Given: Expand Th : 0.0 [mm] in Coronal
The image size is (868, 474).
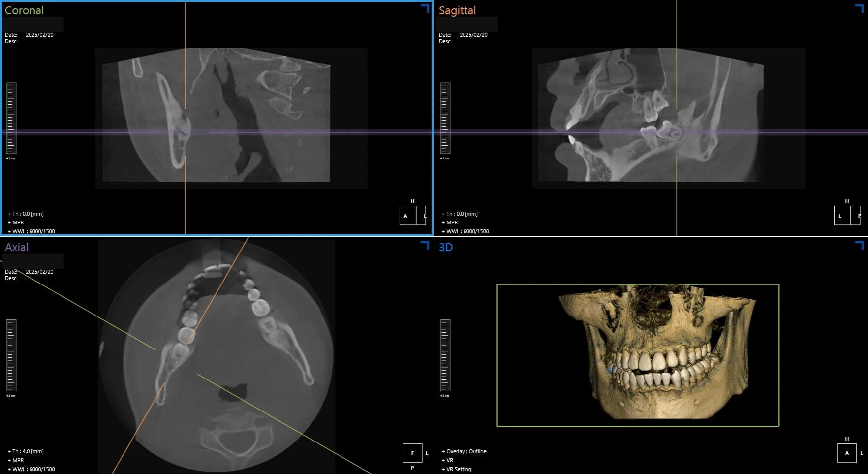Looking at the screenshot, I should point(26,214).
